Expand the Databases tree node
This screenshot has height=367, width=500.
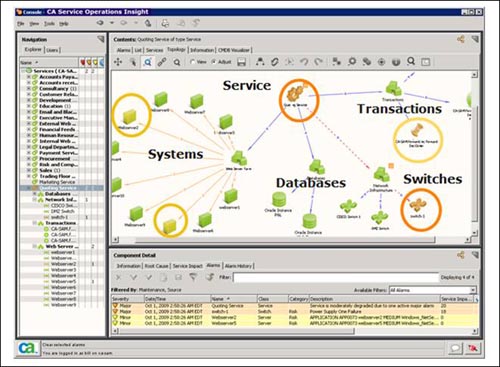pyautogui.click(x=34, y=194)
